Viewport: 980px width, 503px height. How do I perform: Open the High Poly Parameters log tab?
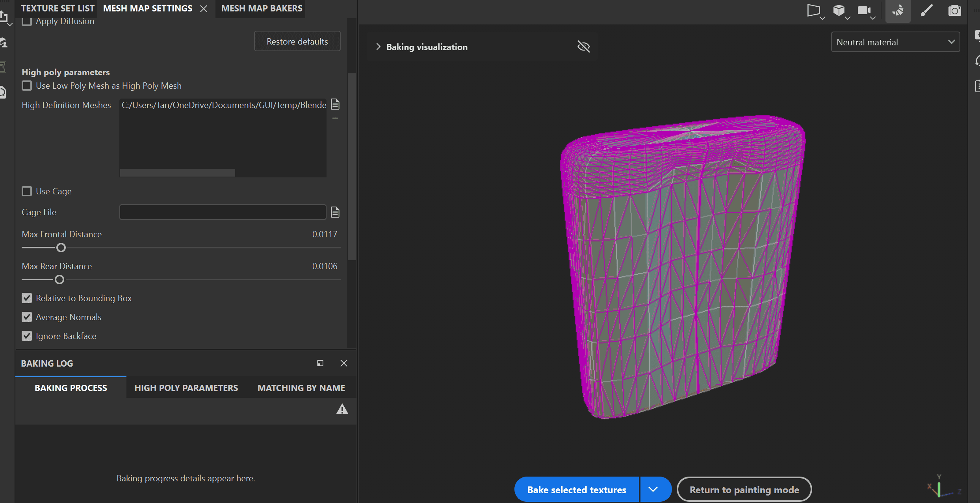point(186,388)
